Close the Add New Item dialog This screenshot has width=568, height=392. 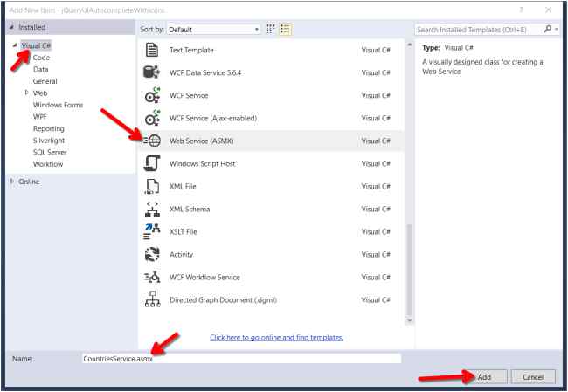[549, 10]
